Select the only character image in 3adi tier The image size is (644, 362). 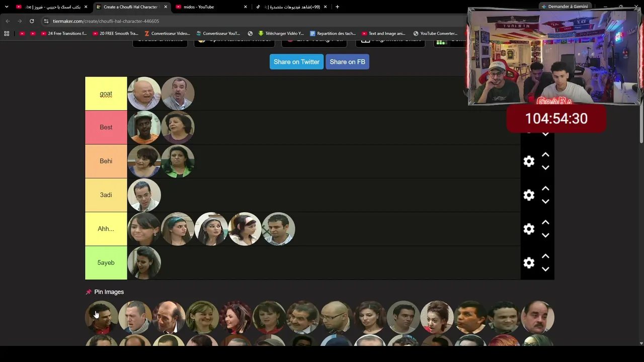pos(144,195)
